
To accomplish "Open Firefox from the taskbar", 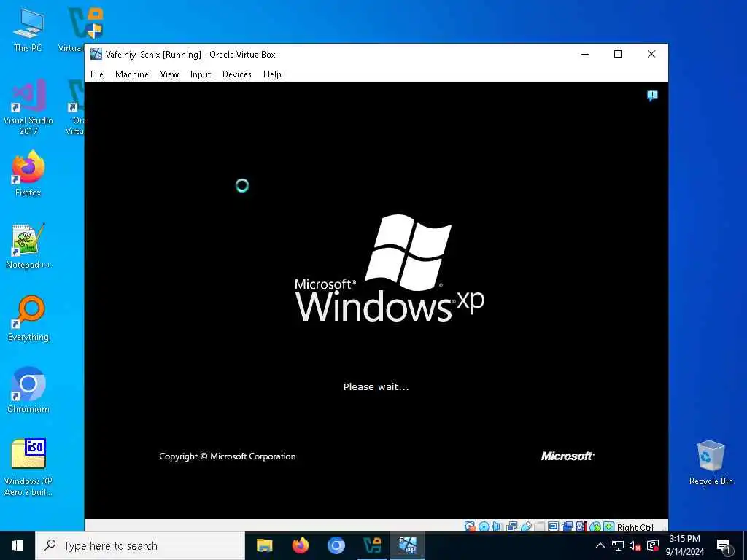I will point(300,545).
